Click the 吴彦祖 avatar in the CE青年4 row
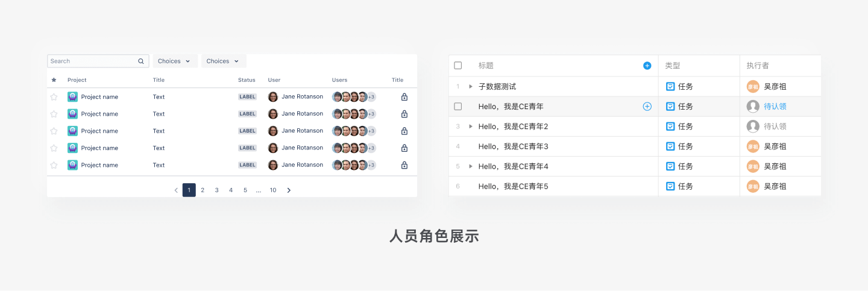This screenshot has height=291, width=868. point(753,166)
